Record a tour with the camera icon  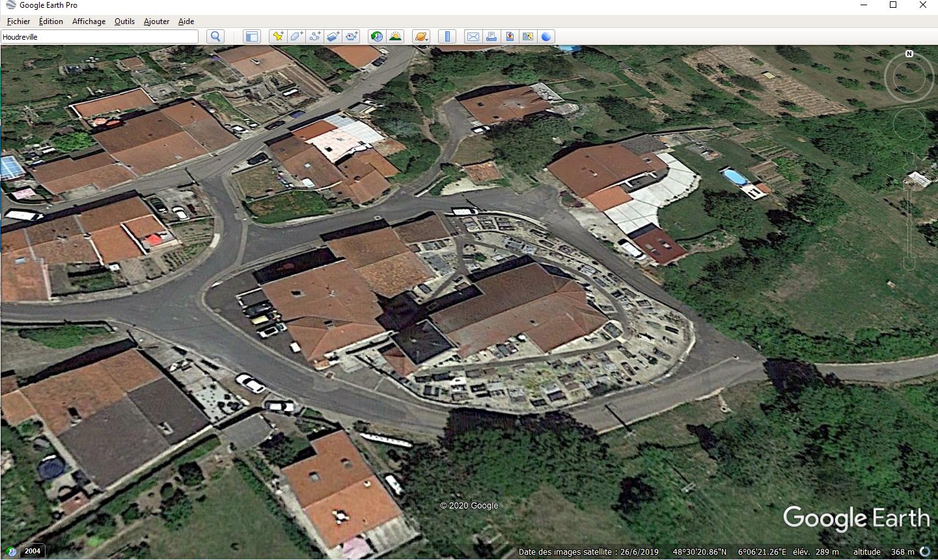[x=352, y=36]
